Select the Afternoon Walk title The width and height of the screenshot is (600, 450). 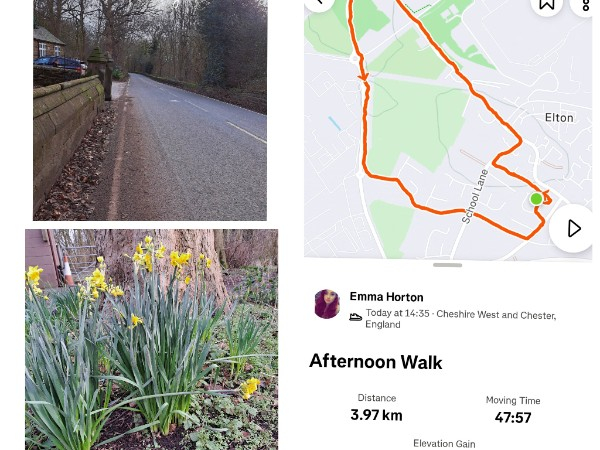[x=375, y=362]
